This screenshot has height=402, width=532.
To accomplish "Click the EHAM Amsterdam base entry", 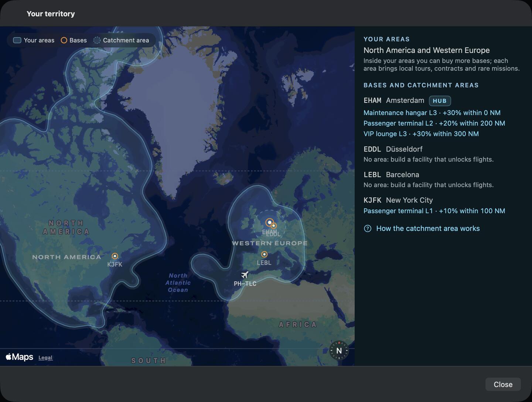I will (x=394, y=100).
